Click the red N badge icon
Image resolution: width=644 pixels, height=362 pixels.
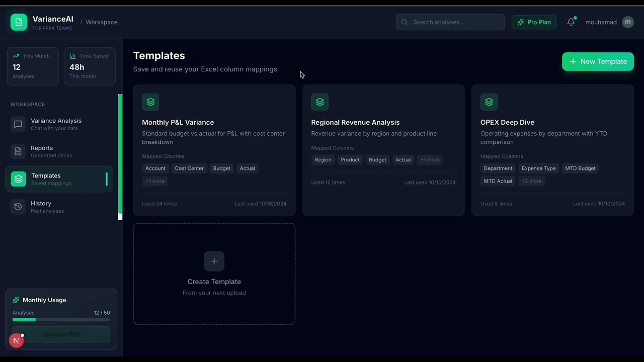(x=16, y=340)
